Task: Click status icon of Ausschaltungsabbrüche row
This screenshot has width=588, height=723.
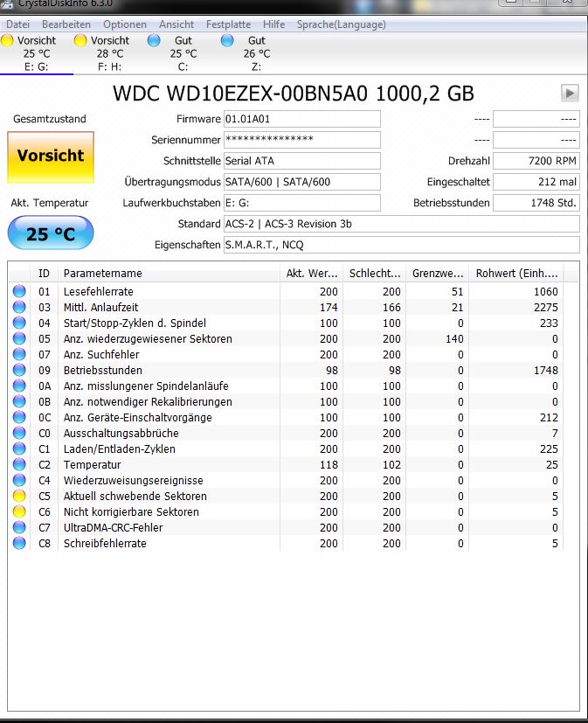Action: [19, 433]
